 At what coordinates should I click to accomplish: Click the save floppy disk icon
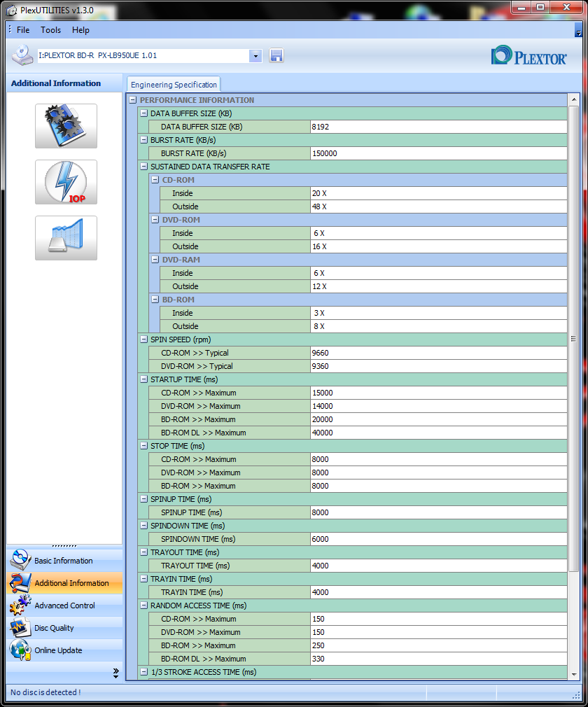point(276,56)
